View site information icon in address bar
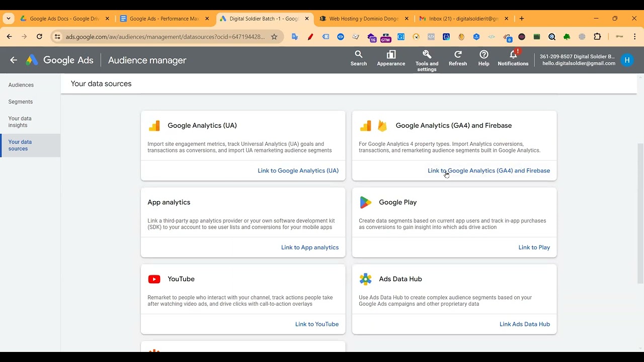Viewport: 644px width, 362px height. click(x=57, y=37)
